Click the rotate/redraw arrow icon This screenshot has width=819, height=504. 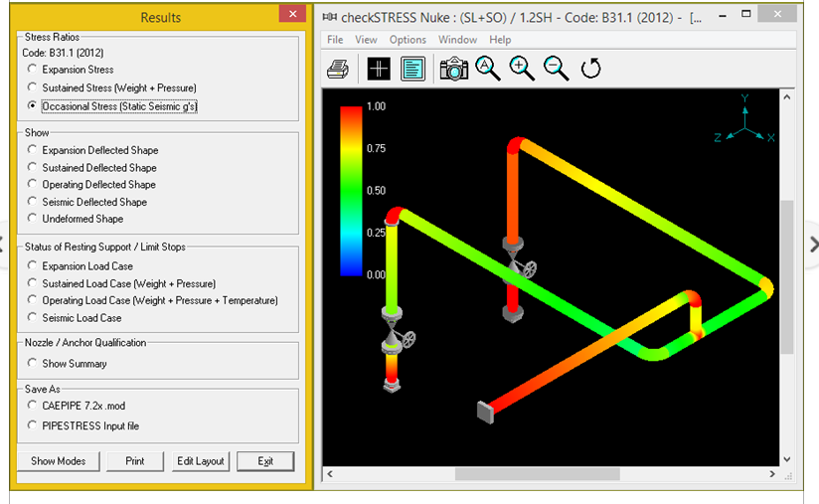[590, 69]
